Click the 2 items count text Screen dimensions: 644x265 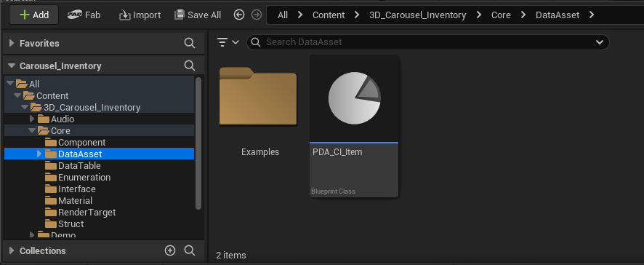click(231, 255)
